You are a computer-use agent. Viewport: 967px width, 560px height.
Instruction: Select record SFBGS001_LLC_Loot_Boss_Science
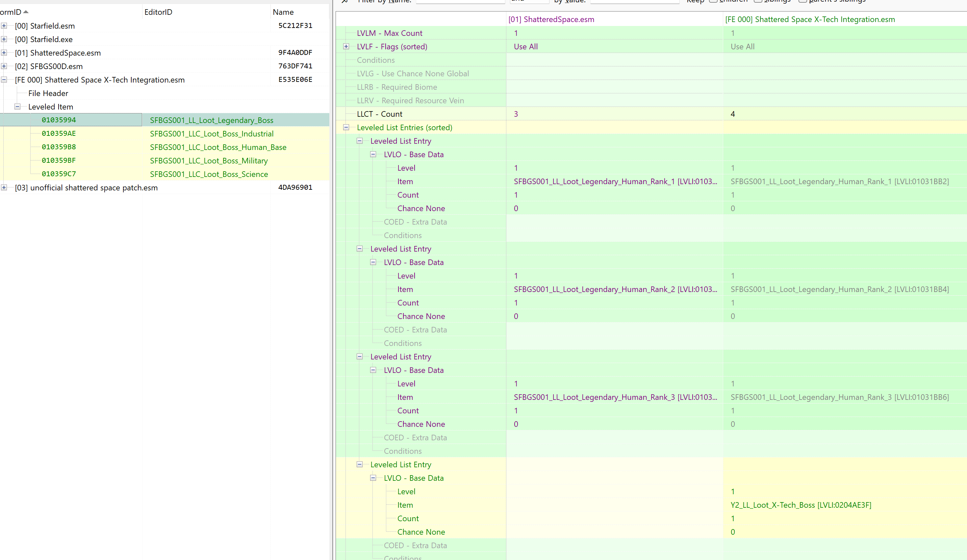point(209,174)
